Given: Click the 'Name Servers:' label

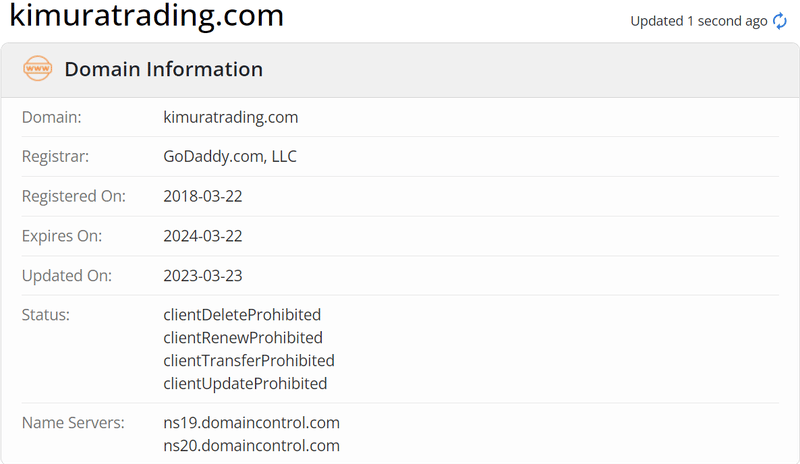Looking at the screenshot, I should [x=73, y=423].
